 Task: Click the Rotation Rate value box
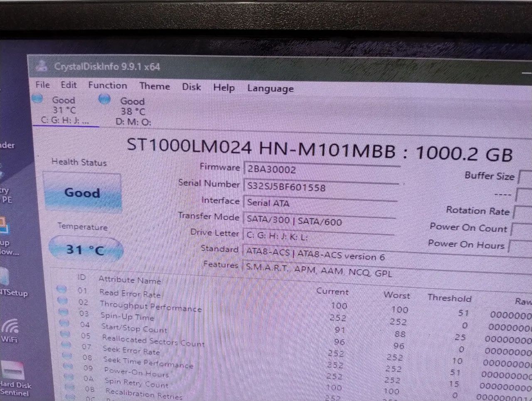(523, 212)
